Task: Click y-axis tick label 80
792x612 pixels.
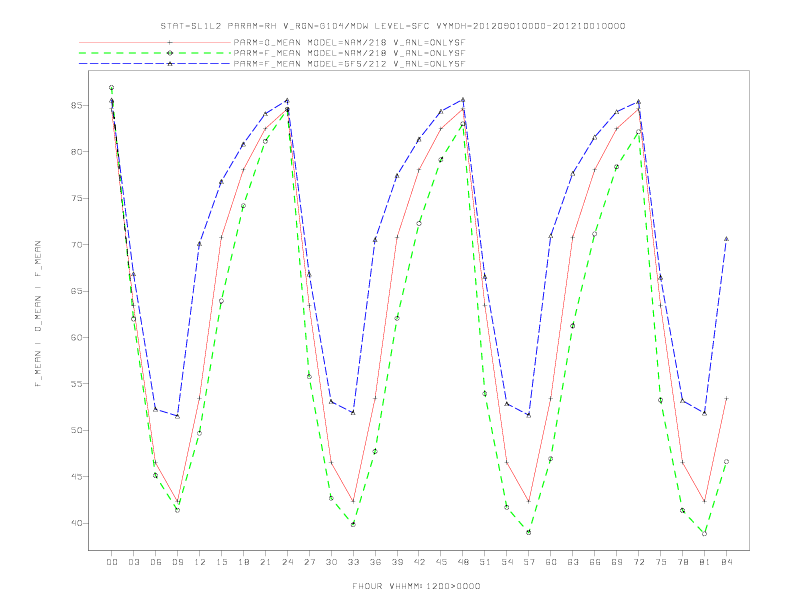Action: coord(77,152)
